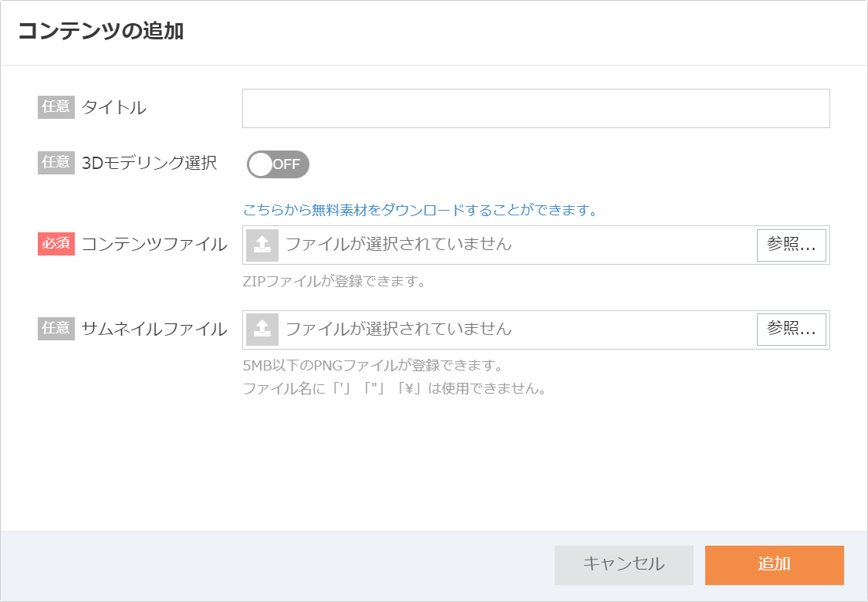Focus the タイトル text input field
This screenshot has width=868, height=602.
click(x=535, y=108)
